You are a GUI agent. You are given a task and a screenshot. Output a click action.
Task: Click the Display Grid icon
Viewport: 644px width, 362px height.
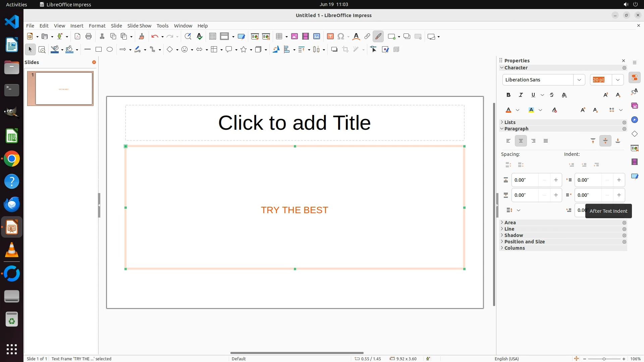pos(212,36)
